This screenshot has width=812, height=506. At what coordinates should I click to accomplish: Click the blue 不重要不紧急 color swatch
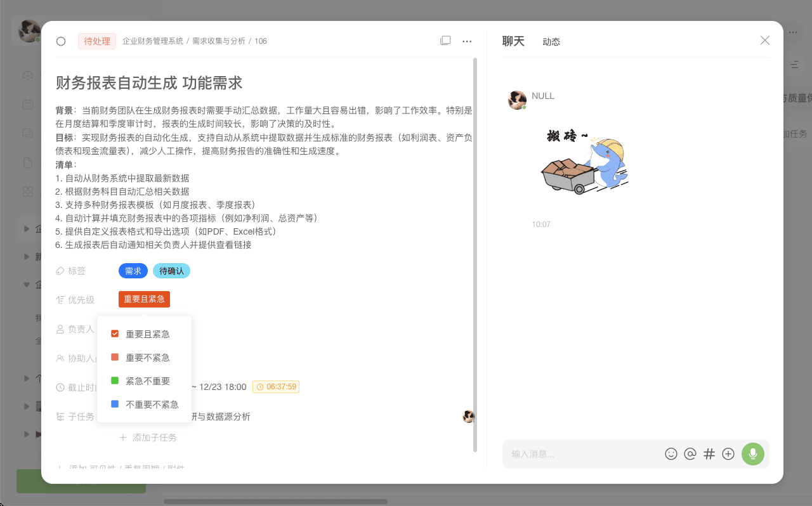pyautogui.click(x=115, y=404)
